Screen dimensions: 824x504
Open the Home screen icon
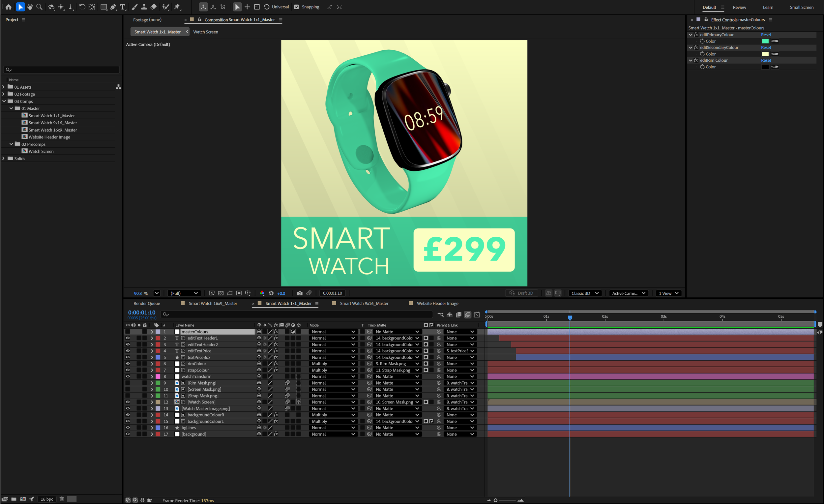[x=8, y=7]
